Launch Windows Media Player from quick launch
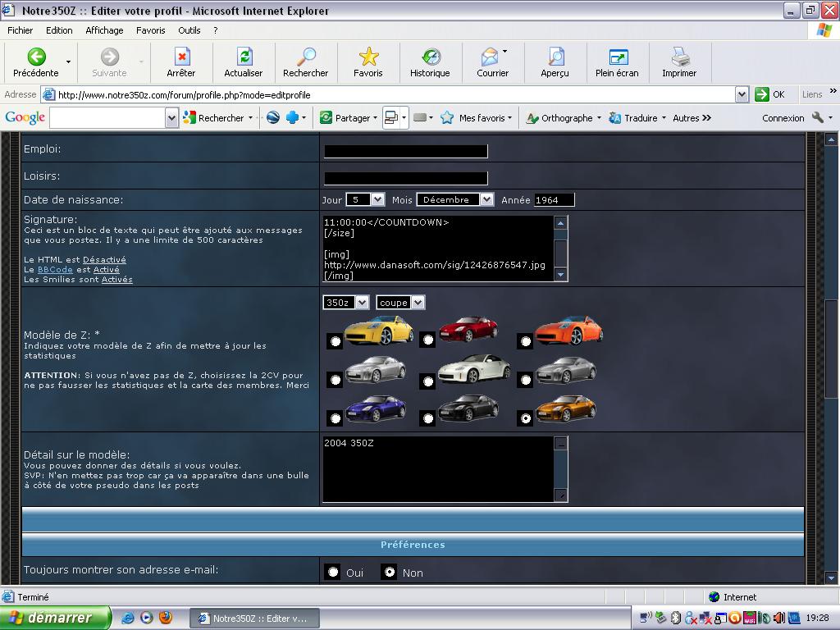840x630 pixels. pyautogui.click(x=146, y=618)
